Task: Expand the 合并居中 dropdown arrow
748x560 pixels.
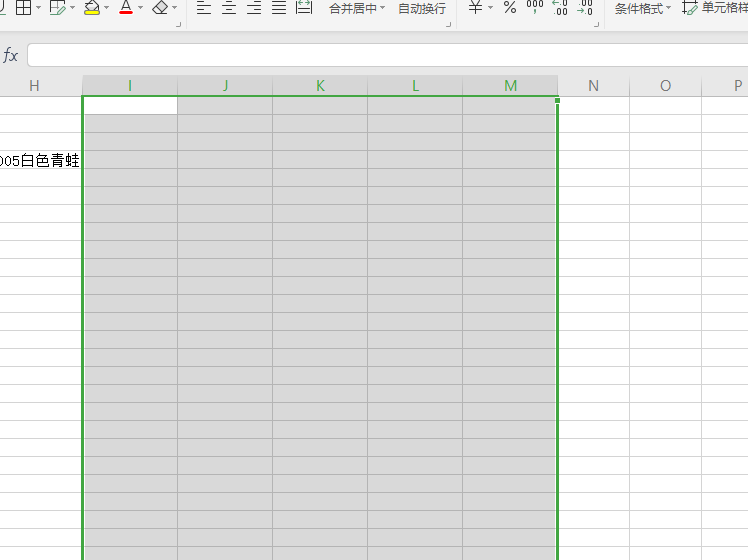Action: tap(383, 8)
